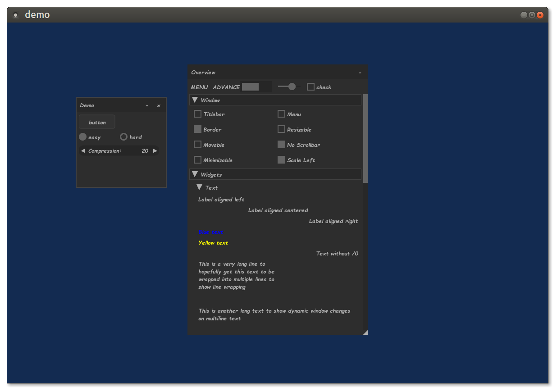Click the Overview panel title bar
The image size is (557, 392).
pos(278,73)
